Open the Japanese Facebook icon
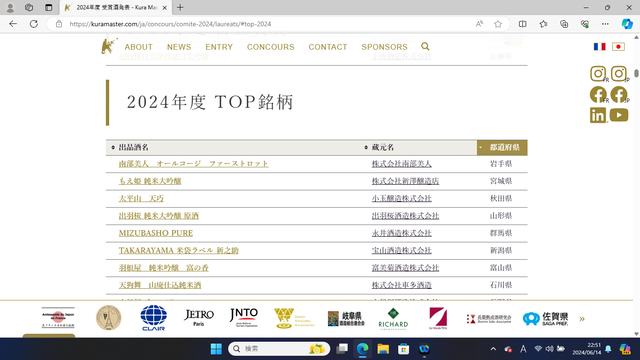Image resolution: width=640 pixels, height=360 pixels. (619, 94)
